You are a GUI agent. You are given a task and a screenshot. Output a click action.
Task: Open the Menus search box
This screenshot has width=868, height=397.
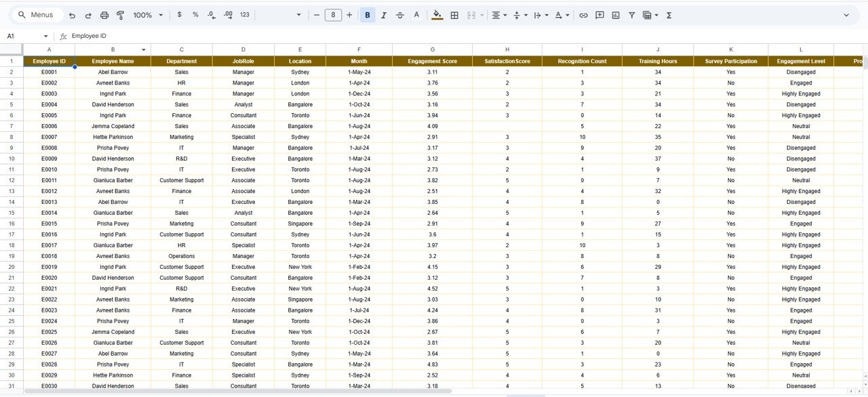(x=37, y=14)
